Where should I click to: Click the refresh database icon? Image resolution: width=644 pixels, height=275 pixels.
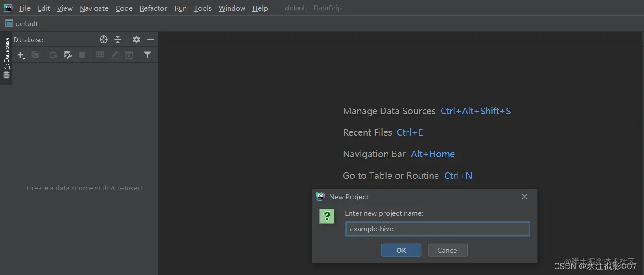click(53, 55)
